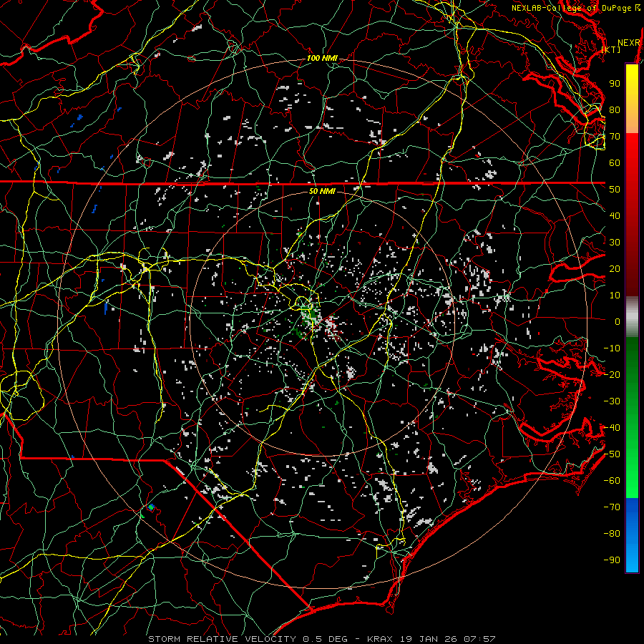Click the 80 value on color scale

tap(615, 109)
